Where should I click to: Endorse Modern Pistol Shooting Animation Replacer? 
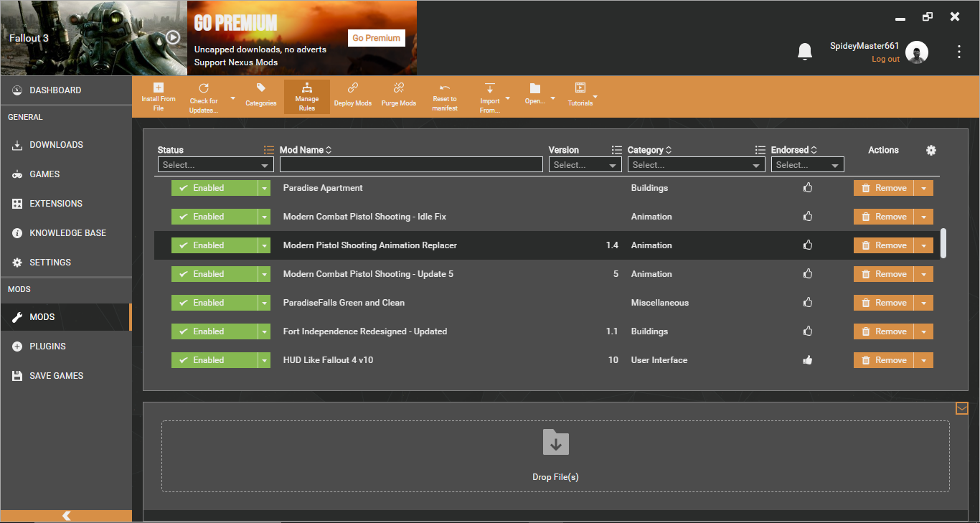pyautogui.click(x=808, y=245)
